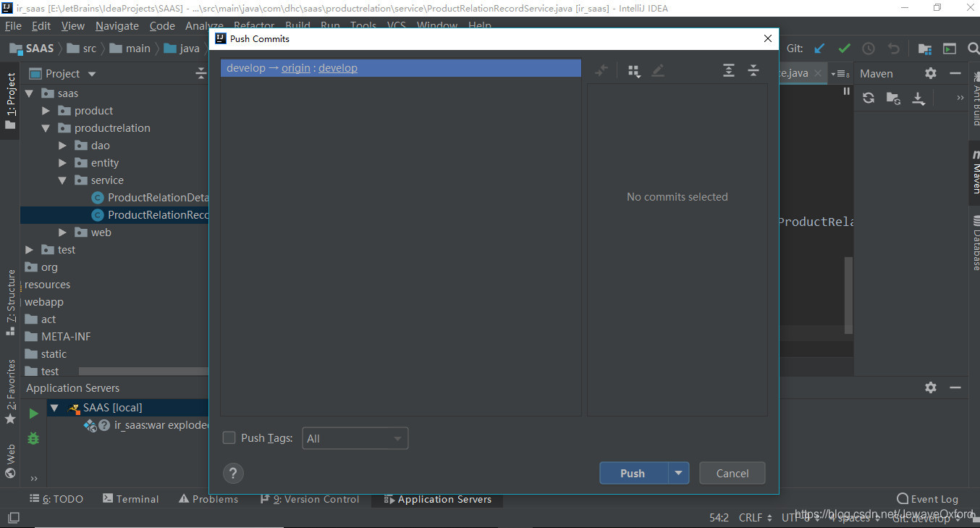Viewport: 980px width, 528px height.
Task: Hide the Maven panel with minus icon
Action: pos(955,73)
